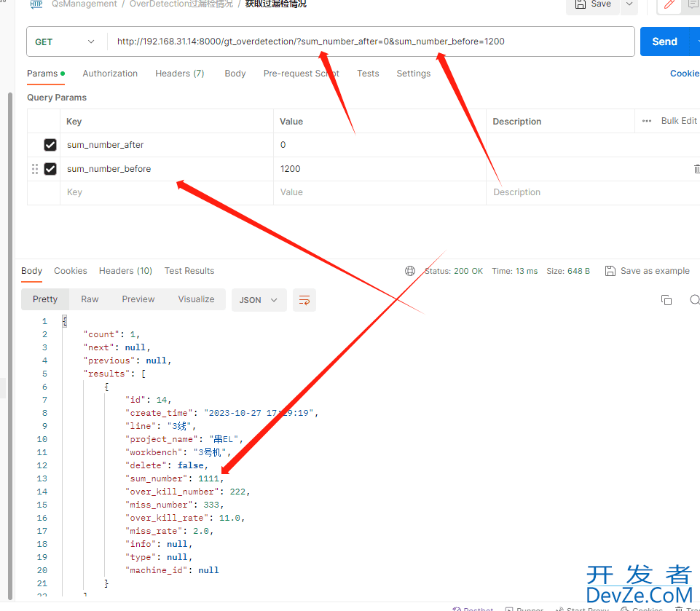Viewport: 700px width, 611px height.
Task: Search the response with the magnifier icon
Action: pyautogui.click(x=695, y=300)
